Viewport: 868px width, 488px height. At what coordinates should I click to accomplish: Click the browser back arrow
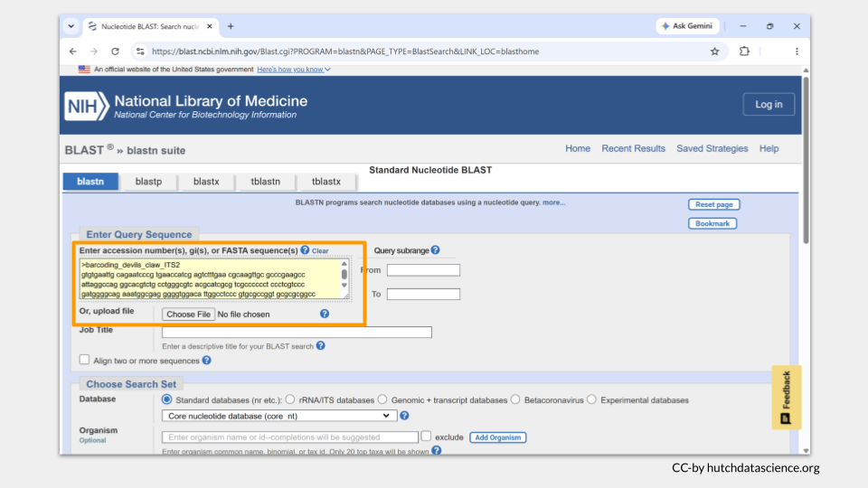pyautogui.click(x=73, y=52)
